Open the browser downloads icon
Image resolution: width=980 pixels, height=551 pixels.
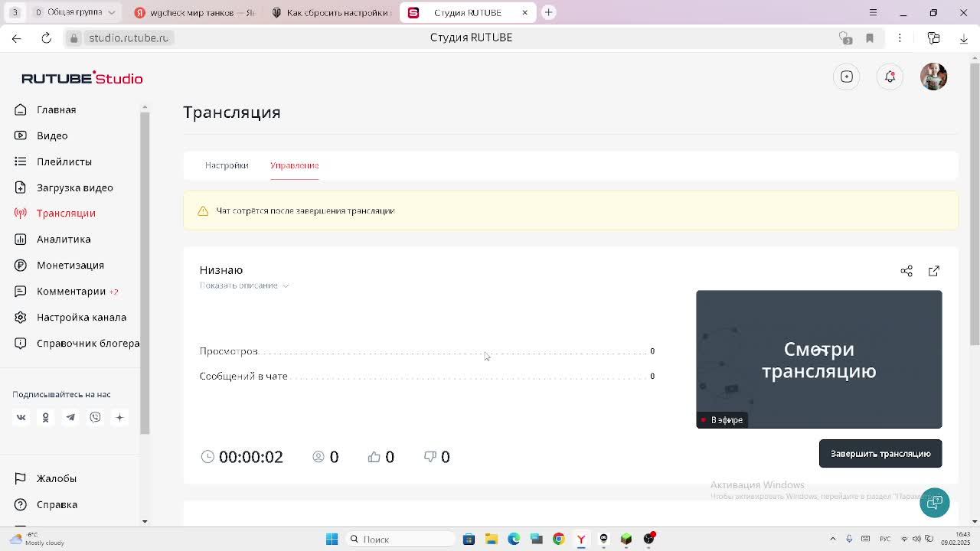tap(963, 37)
